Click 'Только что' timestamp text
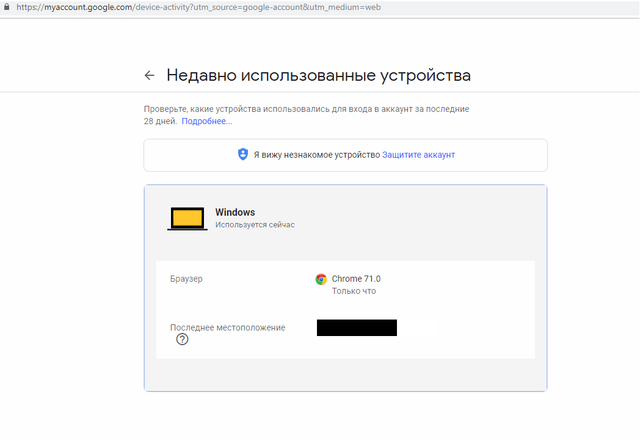Image resolution: width=640 pixels, height=440 pixels. [x=354, y=291]
